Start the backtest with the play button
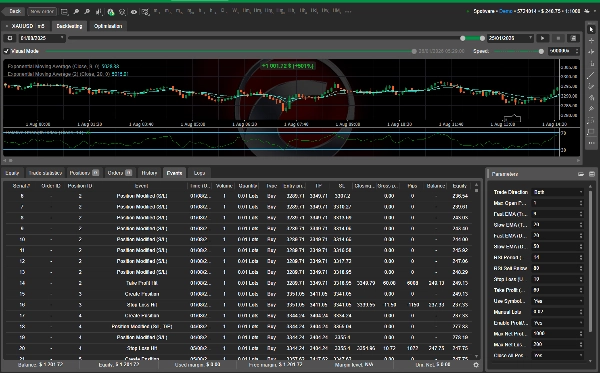The width and height of the screenshot is (600, 373). click(x=542, y=38)
